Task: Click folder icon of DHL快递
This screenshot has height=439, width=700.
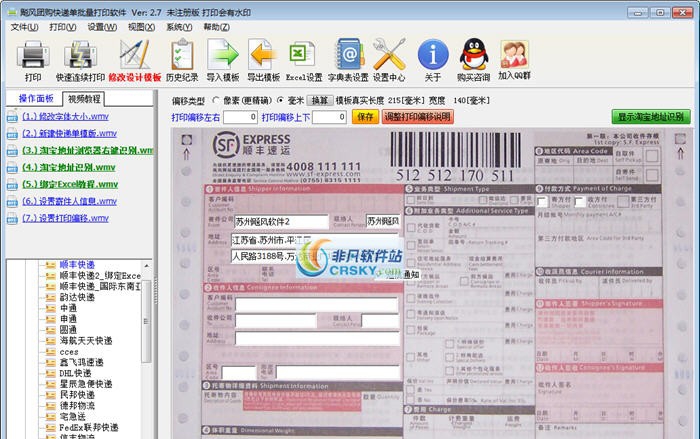Action: coord(51,373)
